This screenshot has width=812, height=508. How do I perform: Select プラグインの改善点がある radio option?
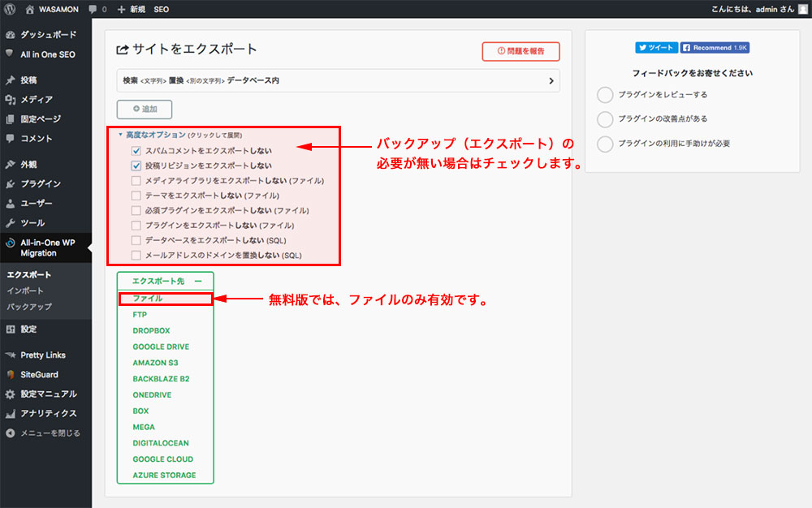pyautogui.click(x=605, y=119)
